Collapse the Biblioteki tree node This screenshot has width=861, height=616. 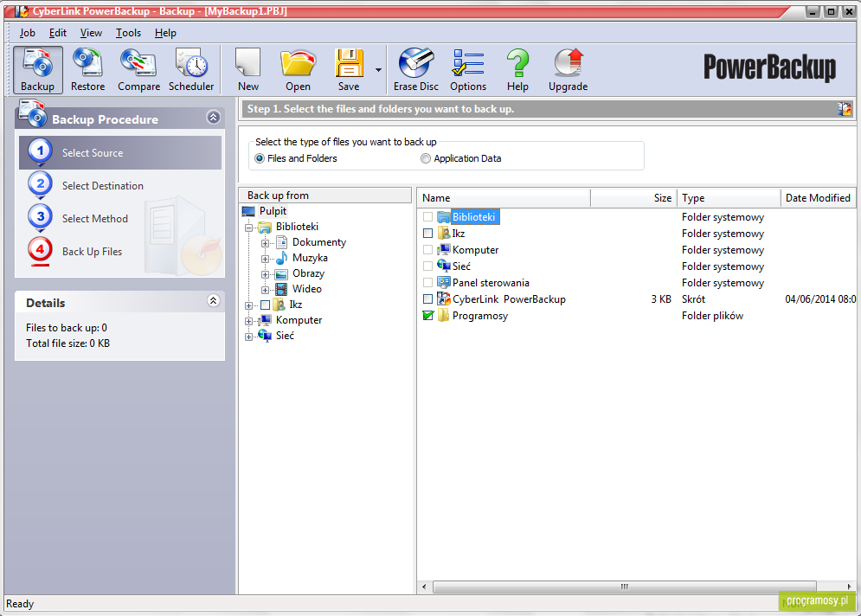tap(248, 228)
